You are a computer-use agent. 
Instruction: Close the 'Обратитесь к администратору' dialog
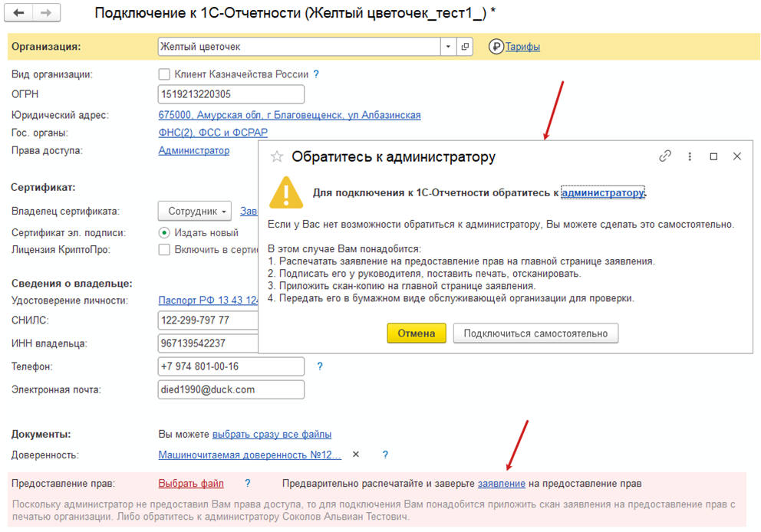pos(737,156)
